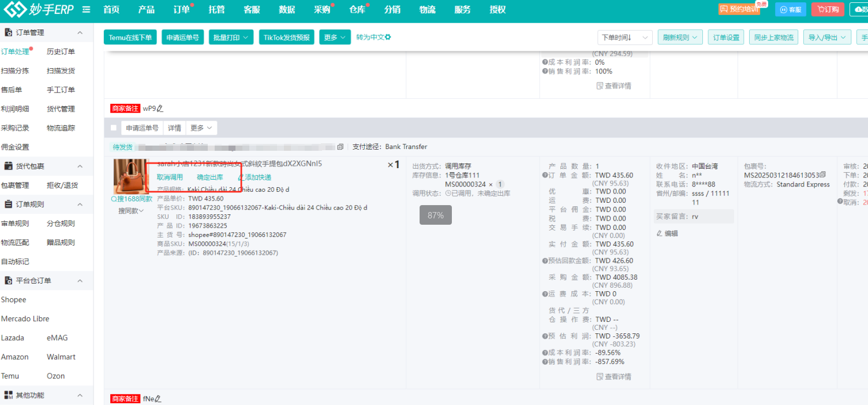Screen dimensions: 868x405
Task: Click the settings gear next to 转为中文
Action: (x=388, y=37)
